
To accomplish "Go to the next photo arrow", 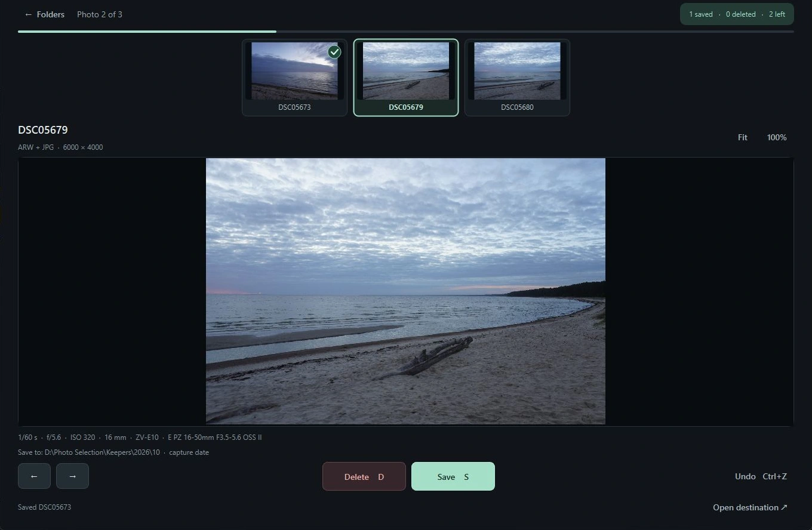I will click(72, 476).
